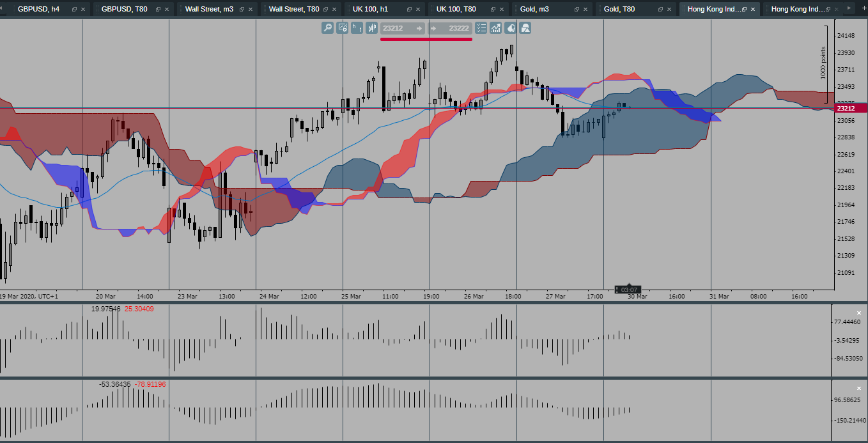
Task: Click the -150.21440 indicator scale value
Action: 849,420
